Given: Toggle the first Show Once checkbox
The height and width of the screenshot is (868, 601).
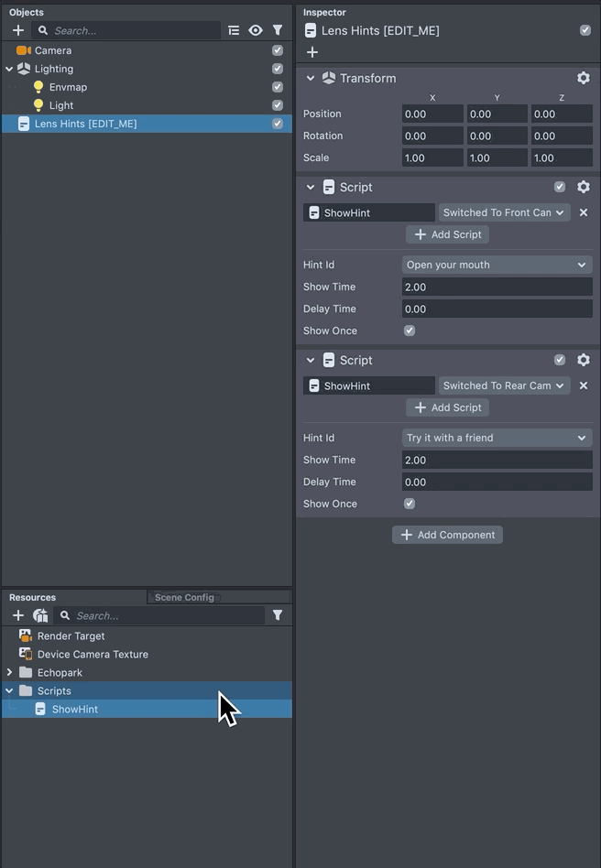Looking at the screenshot, I should pyautogui.click(x=410, y=331).
